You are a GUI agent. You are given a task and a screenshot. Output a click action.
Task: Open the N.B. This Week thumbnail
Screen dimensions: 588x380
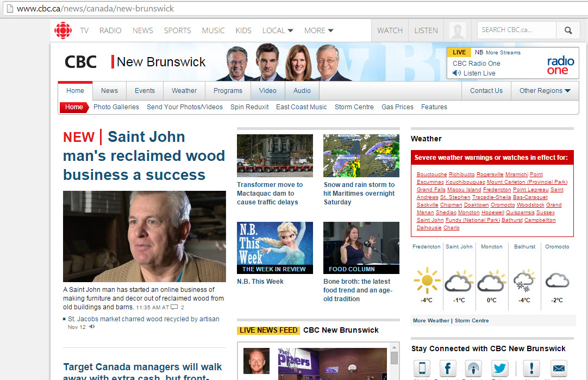point(275,247)
